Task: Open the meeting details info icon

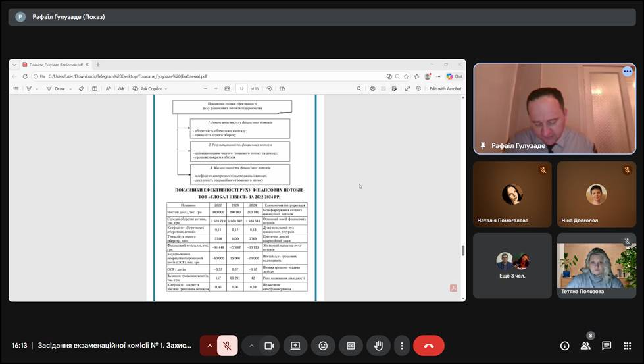Action: 564,346
